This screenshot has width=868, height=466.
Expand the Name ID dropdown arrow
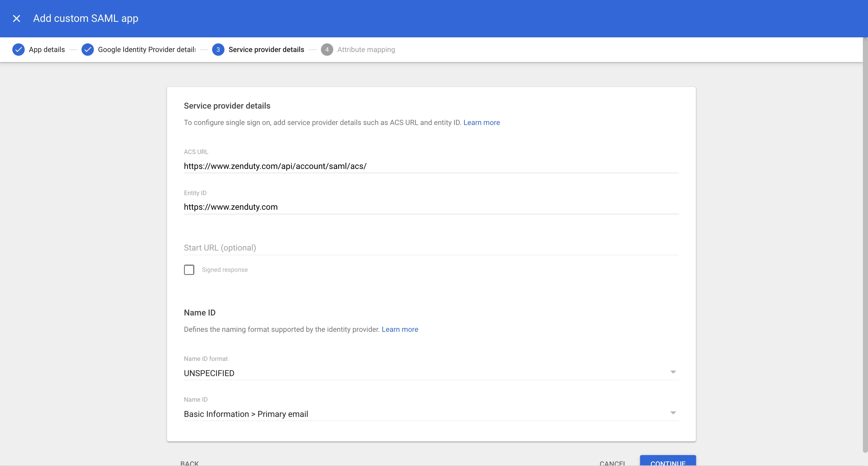[673, 413]
